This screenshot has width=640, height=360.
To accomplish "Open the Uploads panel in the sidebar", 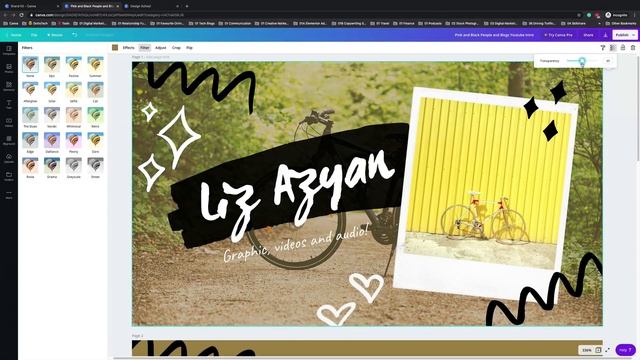I will pos(9,158).
